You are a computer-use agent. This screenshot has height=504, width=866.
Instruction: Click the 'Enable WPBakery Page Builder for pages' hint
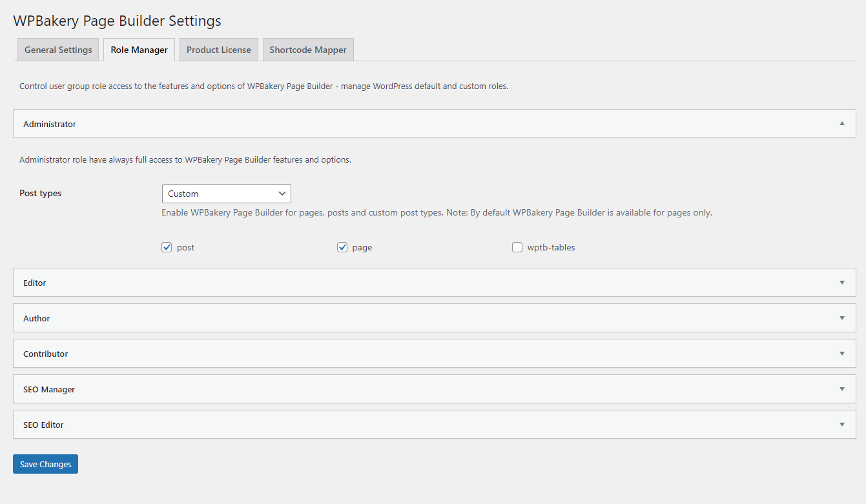point(437,212)
